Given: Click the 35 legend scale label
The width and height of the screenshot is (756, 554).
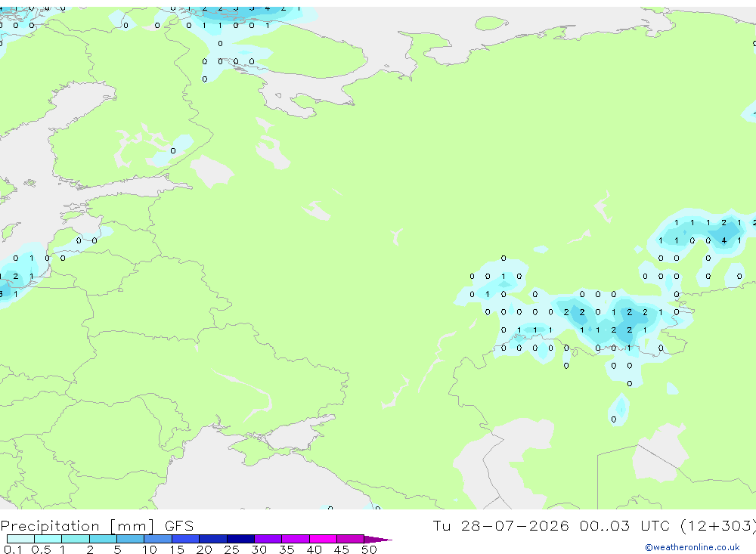Looking at the screenshot, I should [x=287, y=549].
